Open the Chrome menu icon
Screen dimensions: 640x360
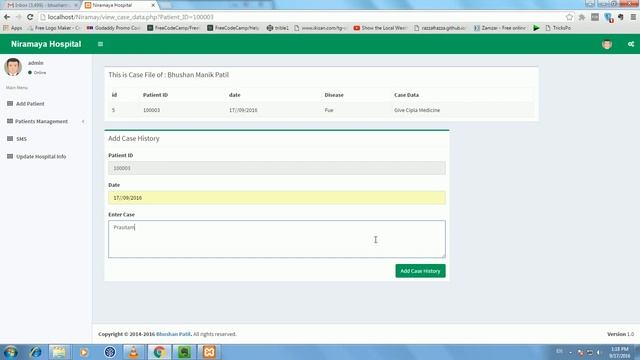(633, 17)
